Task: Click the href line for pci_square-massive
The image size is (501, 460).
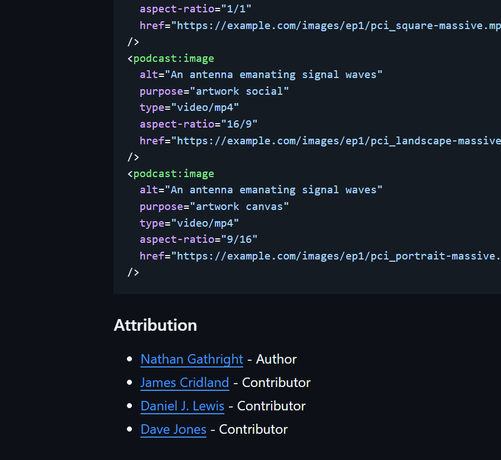Action: tap(320, 26)
